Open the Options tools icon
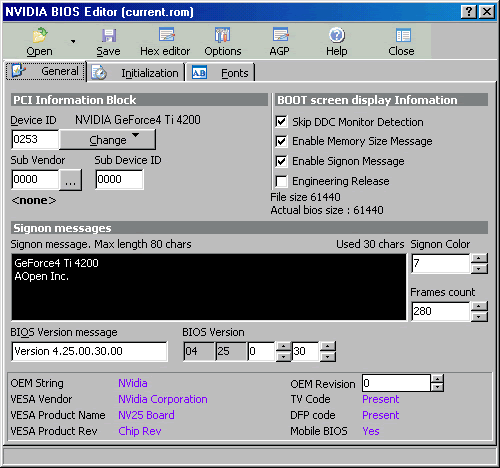Screen dimensions: 500x468 tap(222, 35)
